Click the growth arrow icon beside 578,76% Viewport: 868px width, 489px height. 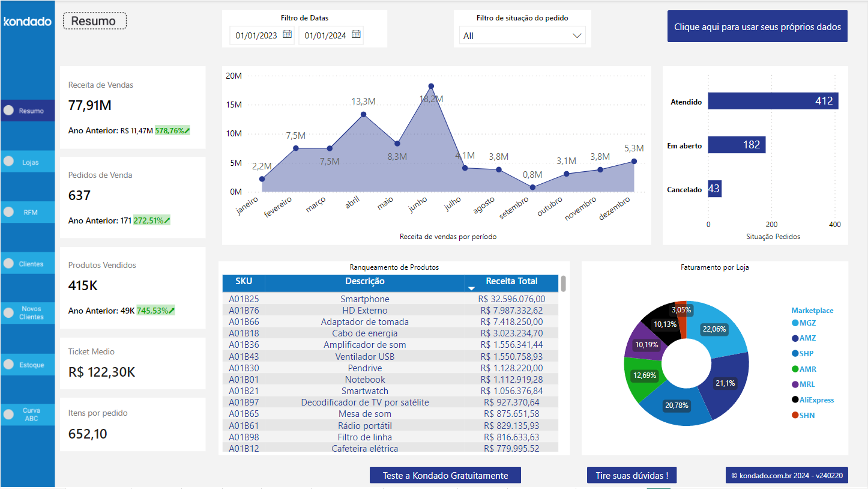coord(187,130)
